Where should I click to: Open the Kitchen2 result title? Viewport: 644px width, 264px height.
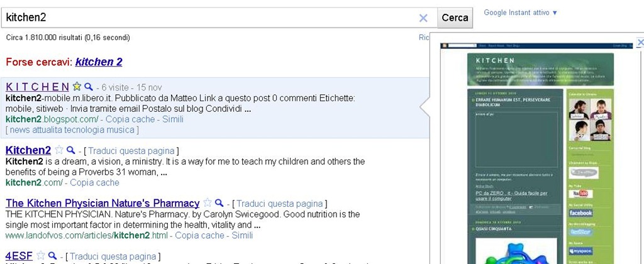tap(28, 150)
